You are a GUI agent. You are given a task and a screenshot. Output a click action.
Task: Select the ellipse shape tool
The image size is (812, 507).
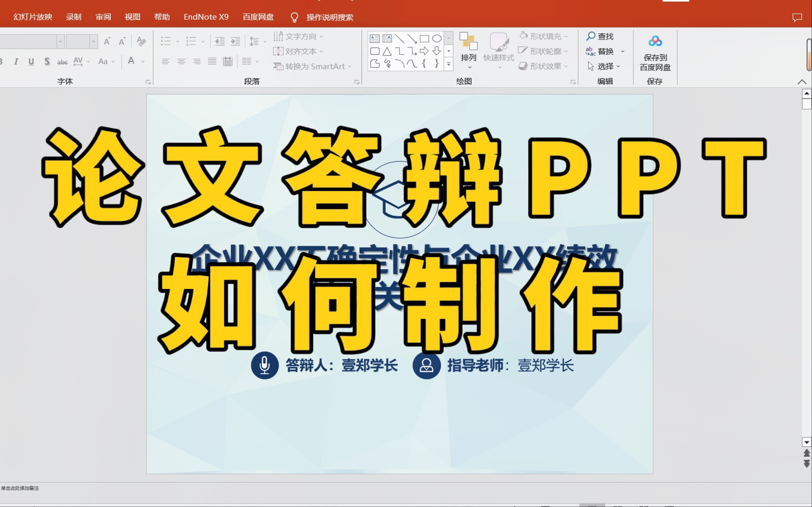click(x=437, y=38)
